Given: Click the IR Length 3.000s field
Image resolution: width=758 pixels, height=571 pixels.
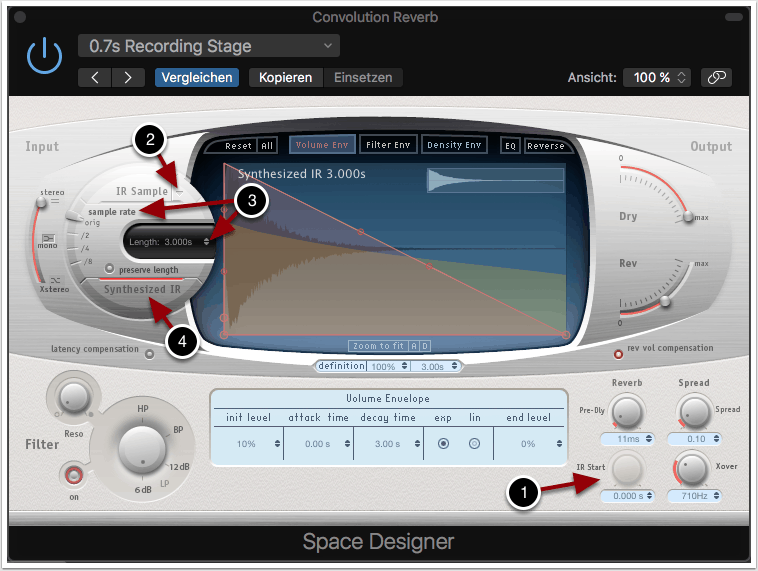Looking at the screenshot, I should click(169, 241).
